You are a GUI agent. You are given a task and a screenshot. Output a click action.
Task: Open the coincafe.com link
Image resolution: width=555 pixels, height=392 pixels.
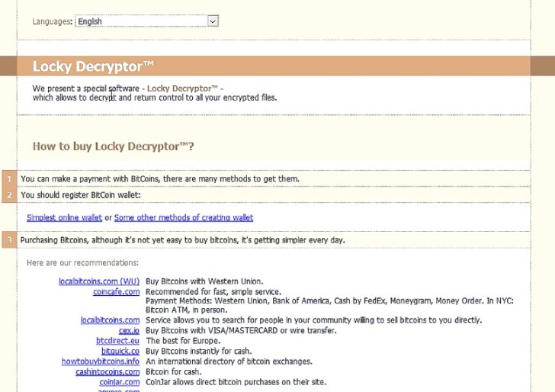tap(116, 291)
